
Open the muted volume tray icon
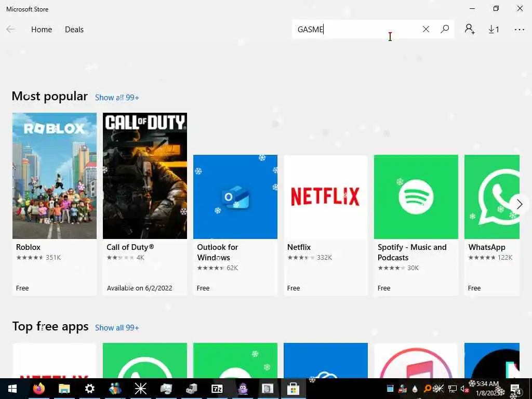coord(464,389)
